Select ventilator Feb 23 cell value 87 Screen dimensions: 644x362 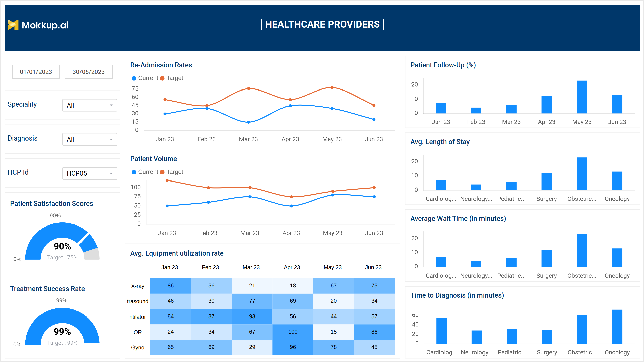pos(211,316)
